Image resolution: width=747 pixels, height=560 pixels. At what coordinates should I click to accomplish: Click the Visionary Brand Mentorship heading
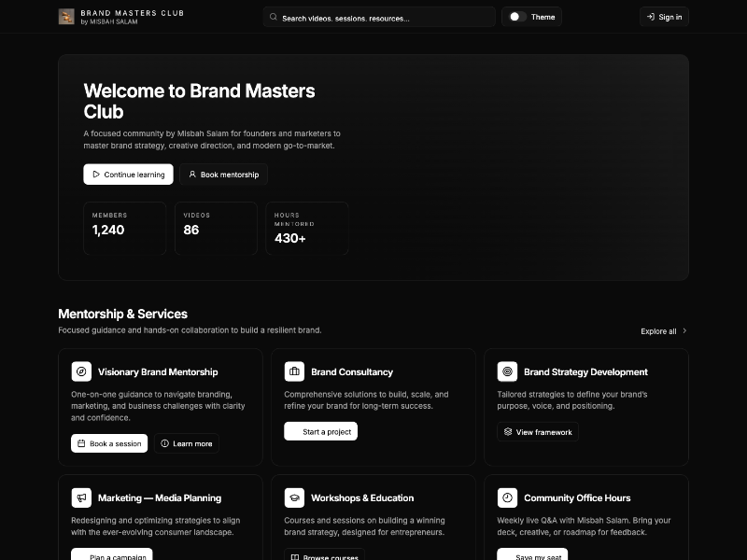(158, 371)
